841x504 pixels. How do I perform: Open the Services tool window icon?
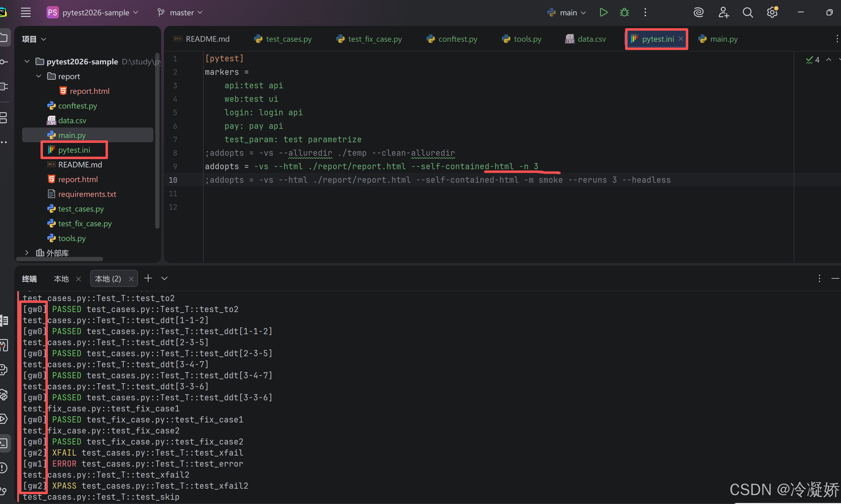[x=4, y=418]
